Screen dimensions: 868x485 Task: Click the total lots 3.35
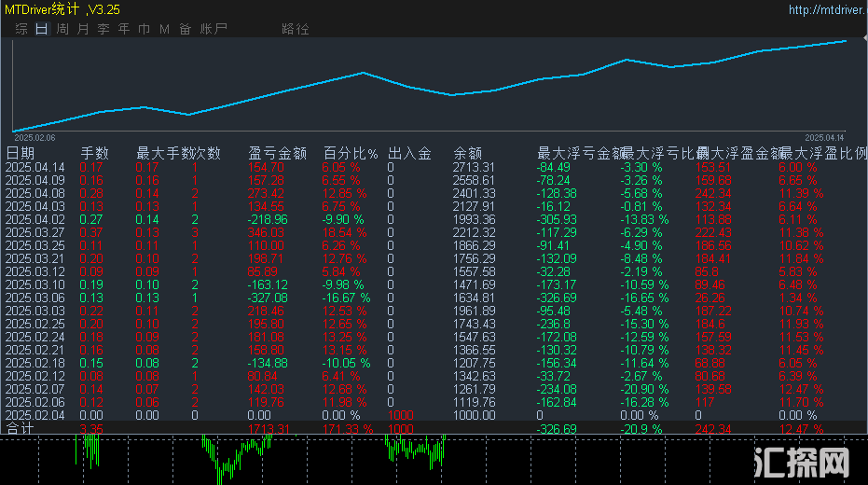[x=91, y=429]
